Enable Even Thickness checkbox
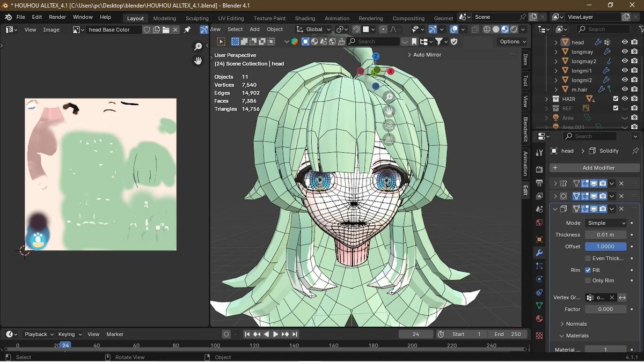Screen dimensions: 644x362 (588, 258)
